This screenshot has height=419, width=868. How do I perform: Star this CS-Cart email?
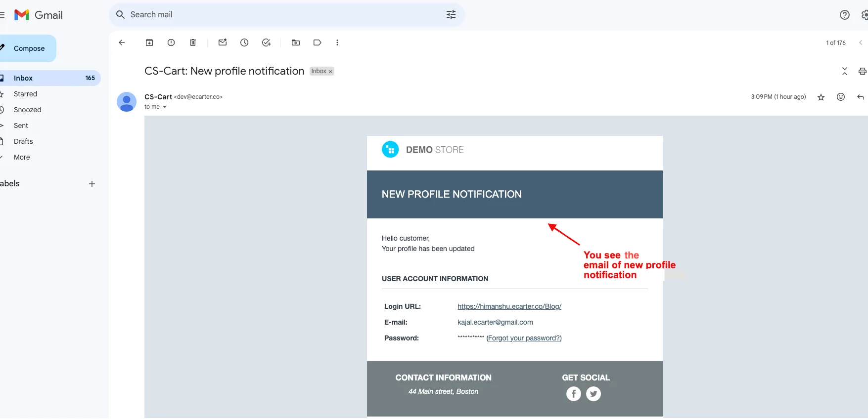[x=821, y=97]
